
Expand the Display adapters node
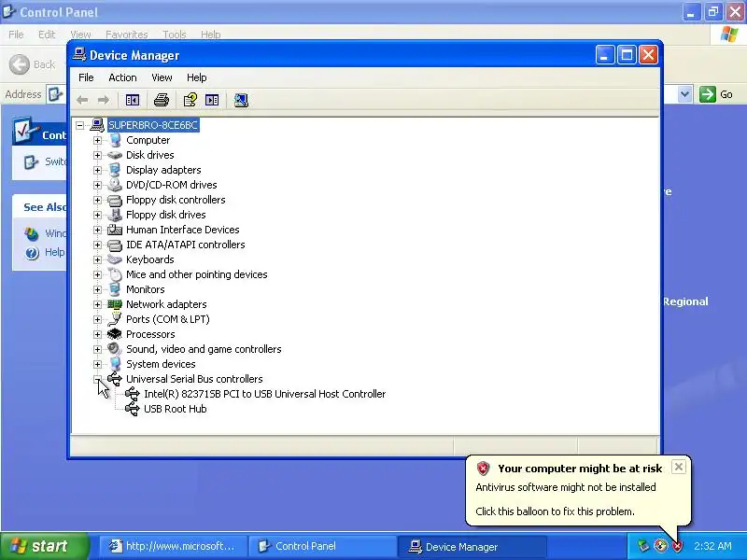98,170
